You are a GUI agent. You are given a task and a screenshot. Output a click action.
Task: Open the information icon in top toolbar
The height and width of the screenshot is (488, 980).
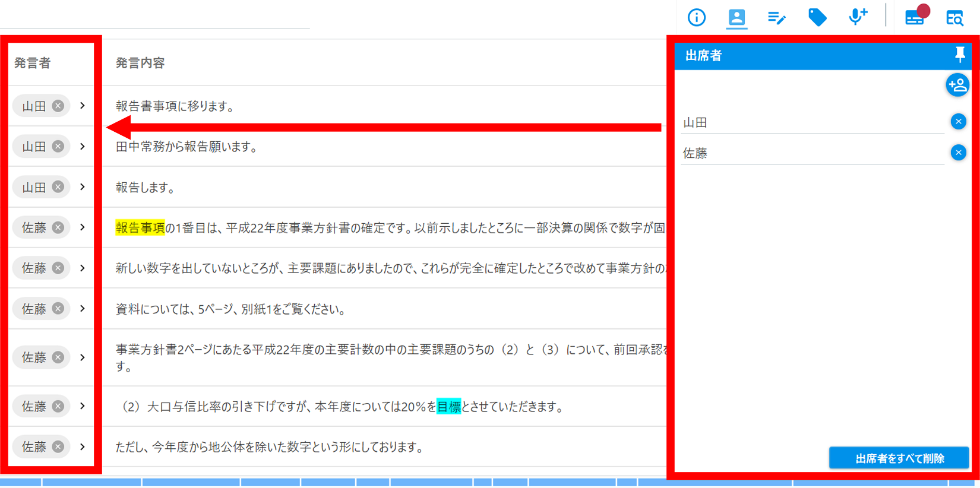[x=696, y=18]
